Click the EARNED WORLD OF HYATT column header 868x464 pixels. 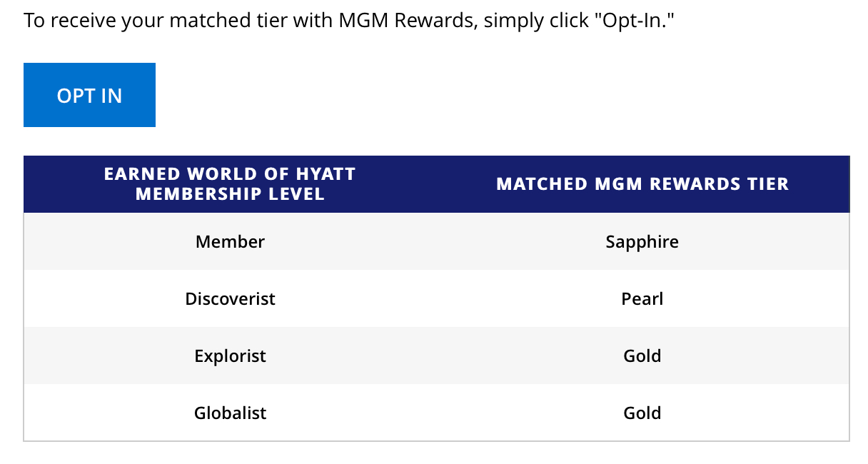(230, 183)
